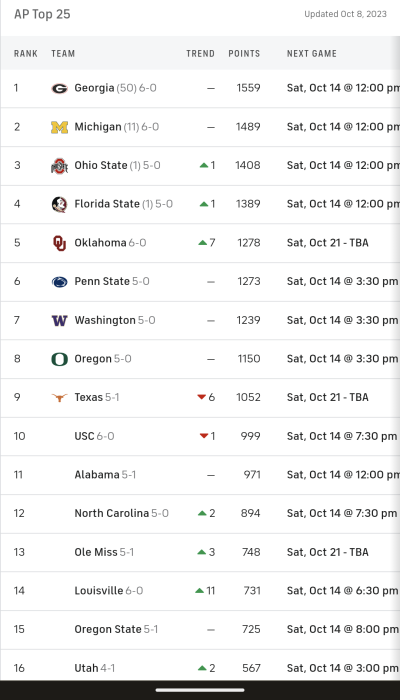Screen dimensions: 400x700
Task: Tap the Washington W logo icon
Action: (59, 321)
